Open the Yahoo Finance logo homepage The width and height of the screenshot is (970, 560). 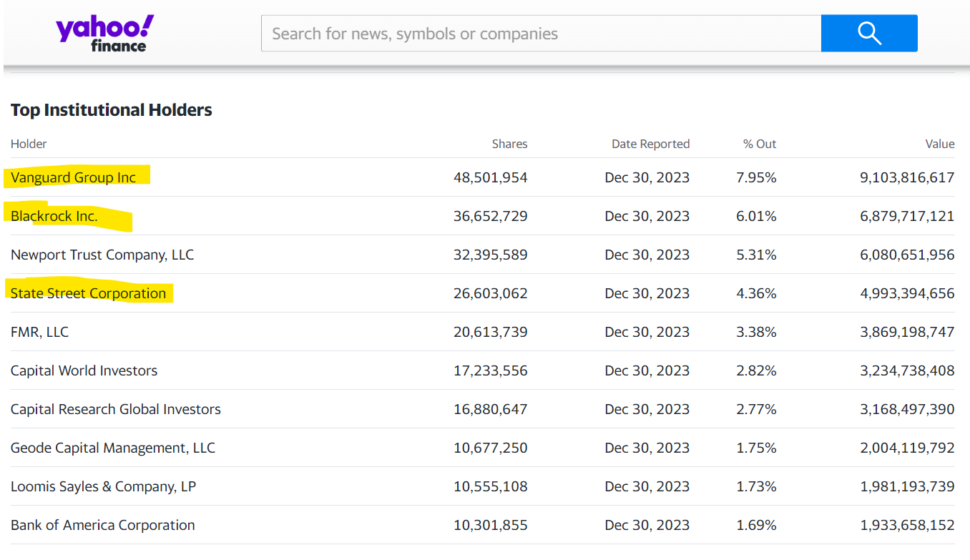(x=104, y=34)
